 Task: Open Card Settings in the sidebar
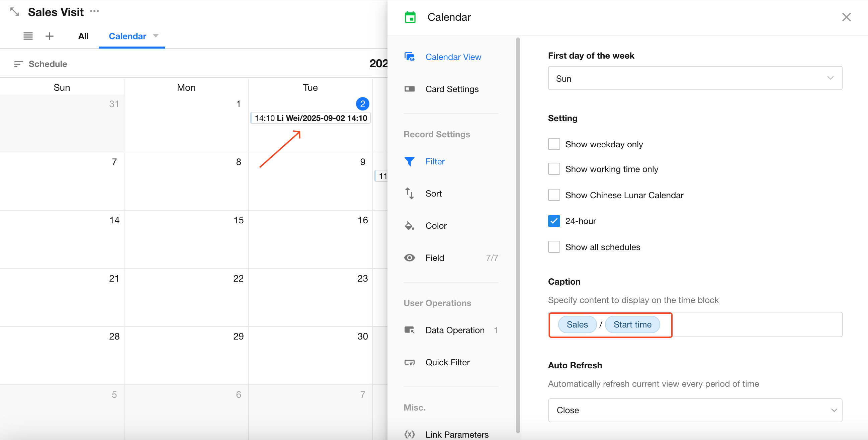[x=451, y=89]
